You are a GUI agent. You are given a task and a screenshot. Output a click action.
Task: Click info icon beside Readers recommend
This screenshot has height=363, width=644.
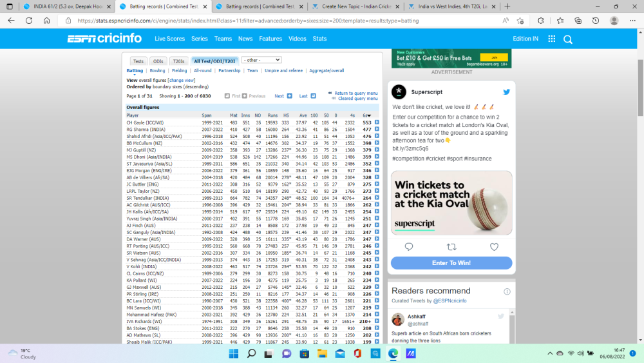pyautogui.click(x=507, y=291)
